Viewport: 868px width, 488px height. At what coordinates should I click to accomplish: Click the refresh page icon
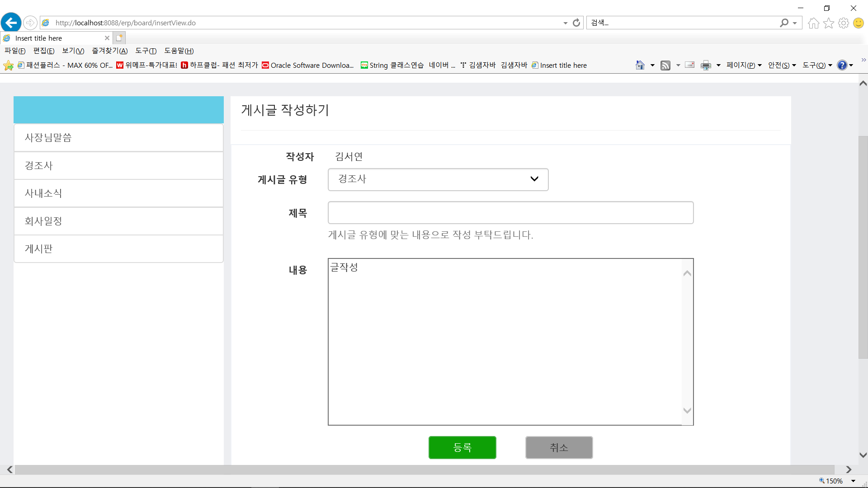coord(576,23)
